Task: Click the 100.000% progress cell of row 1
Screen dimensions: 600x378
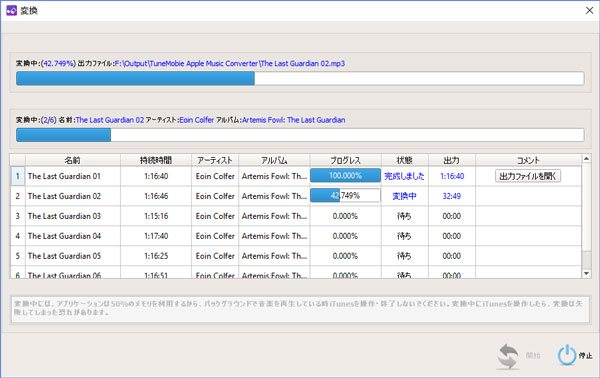Action: [345, 176]
